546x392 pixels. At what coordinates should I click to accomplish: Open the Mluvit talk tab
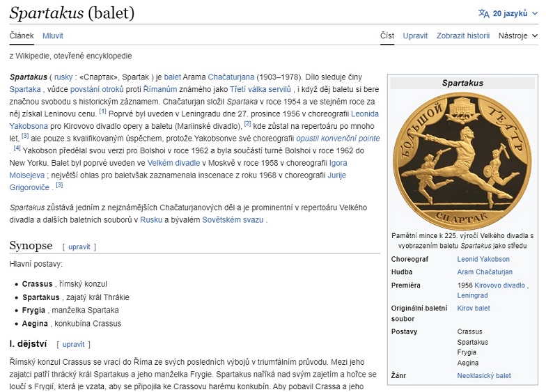(53, 36)
